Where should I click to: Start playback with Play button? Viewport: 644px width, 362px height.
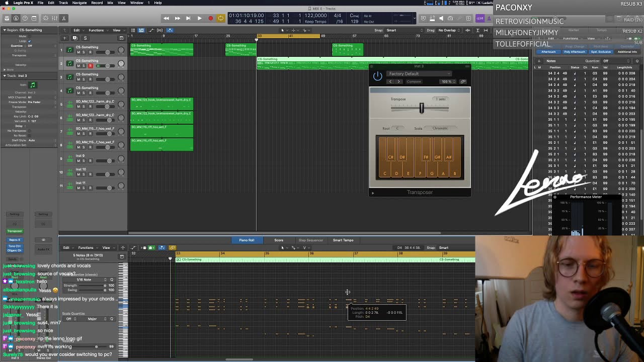click(199, 18)
